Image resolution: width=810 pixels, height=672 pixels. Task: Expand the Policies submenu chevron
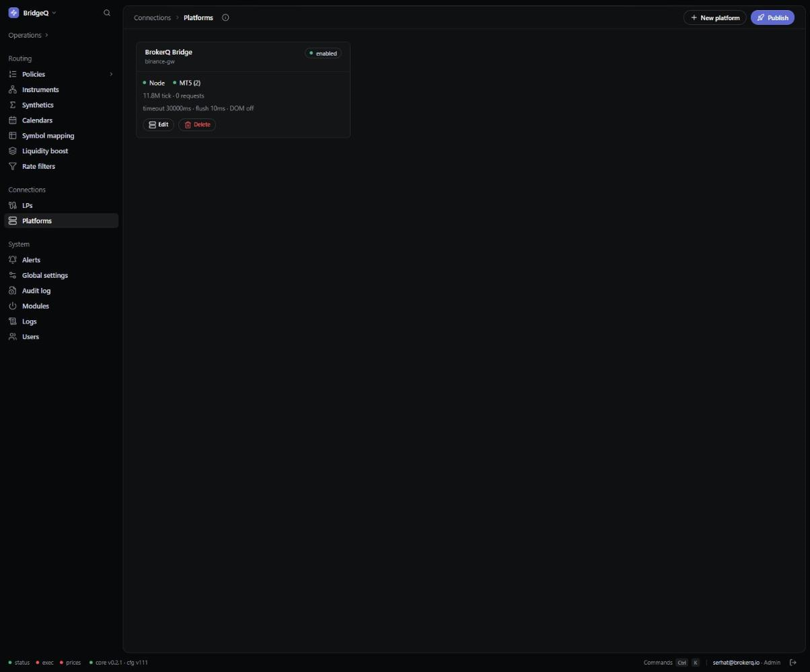[x=111, y=74]
